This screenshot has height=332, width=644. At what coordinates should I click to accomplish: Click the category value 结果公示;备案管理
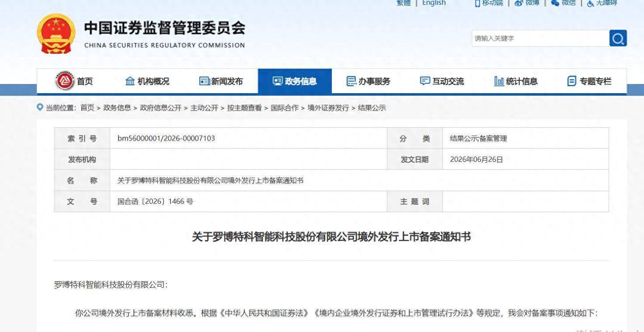click(x=478, y=138)
